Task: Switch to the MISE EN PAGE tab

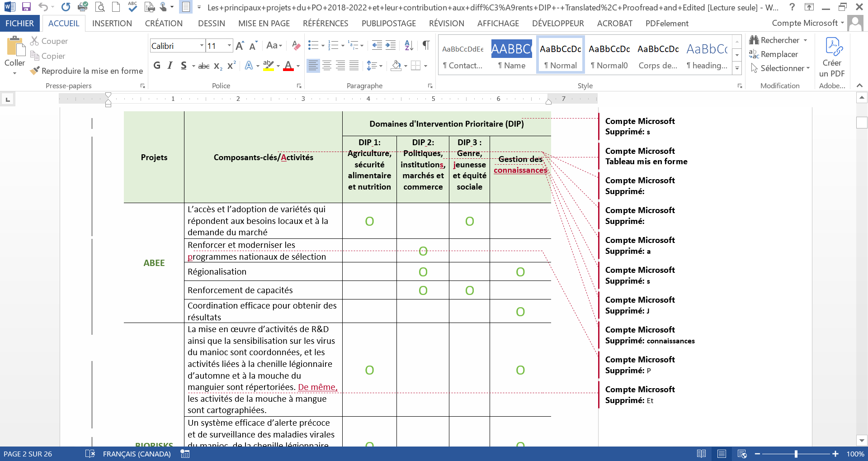Action: point(264,24)
